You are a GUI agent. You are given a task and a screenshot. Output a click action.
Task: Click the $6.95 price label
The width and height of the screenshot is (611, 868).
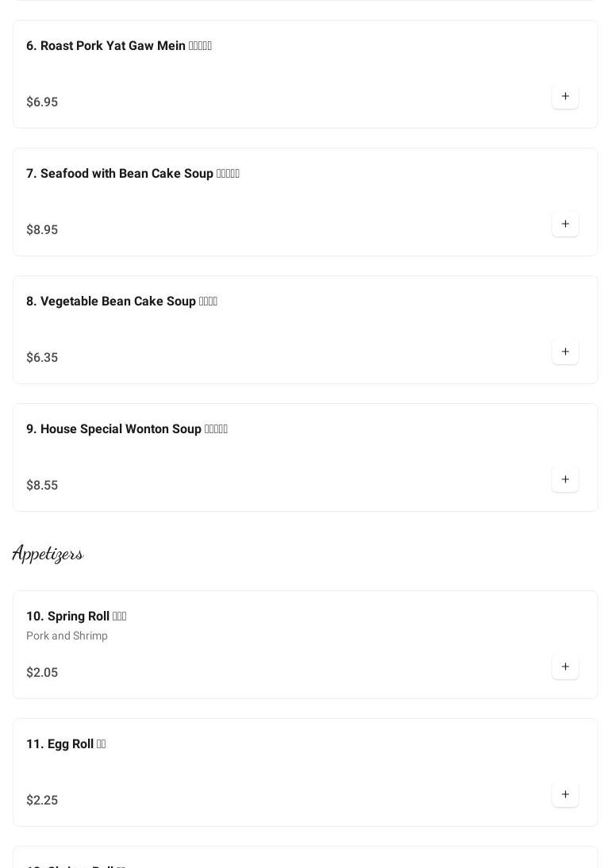[x=42, y=102]
